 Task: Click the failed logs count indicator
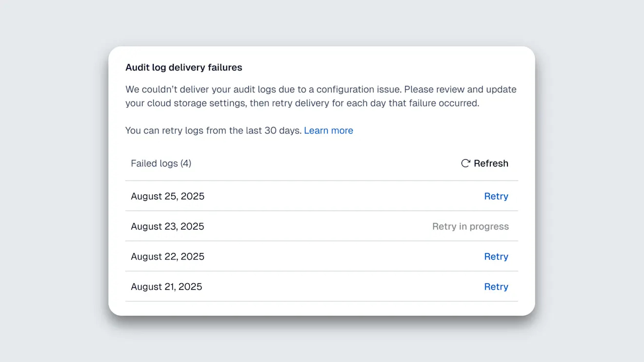pos(161,163)
